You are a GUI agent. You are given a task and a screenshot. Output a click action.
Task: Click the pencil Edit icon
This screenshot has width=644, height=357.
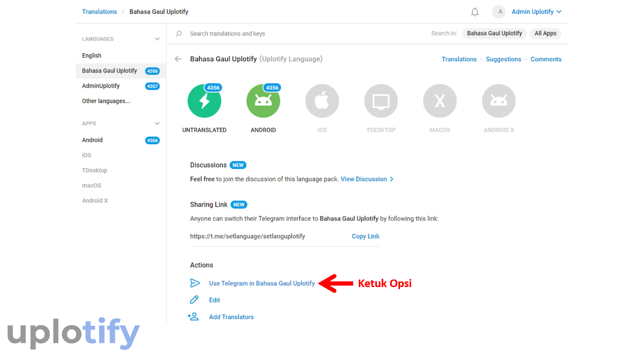[194, 300]
